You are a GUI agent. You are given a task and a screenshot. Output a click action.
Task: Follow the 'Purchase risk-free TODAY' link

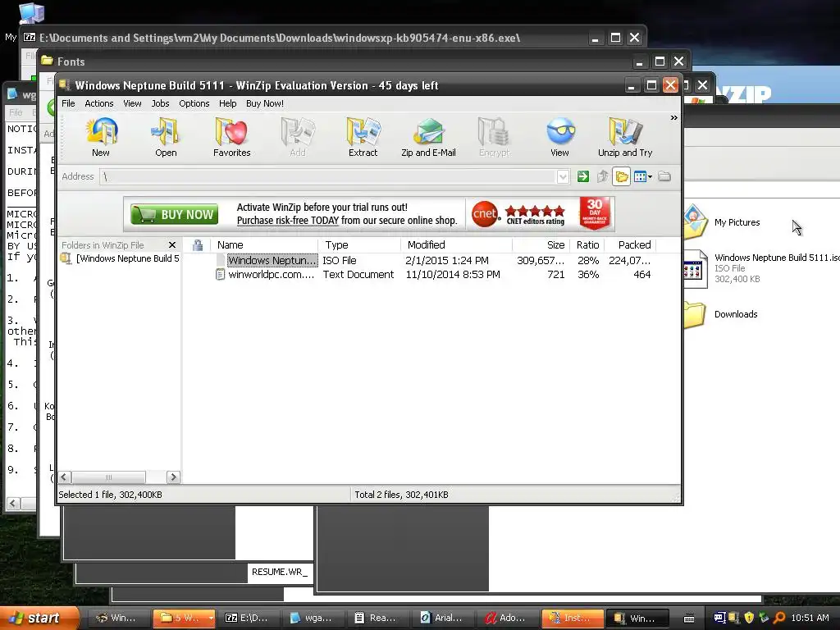point(288,220)
